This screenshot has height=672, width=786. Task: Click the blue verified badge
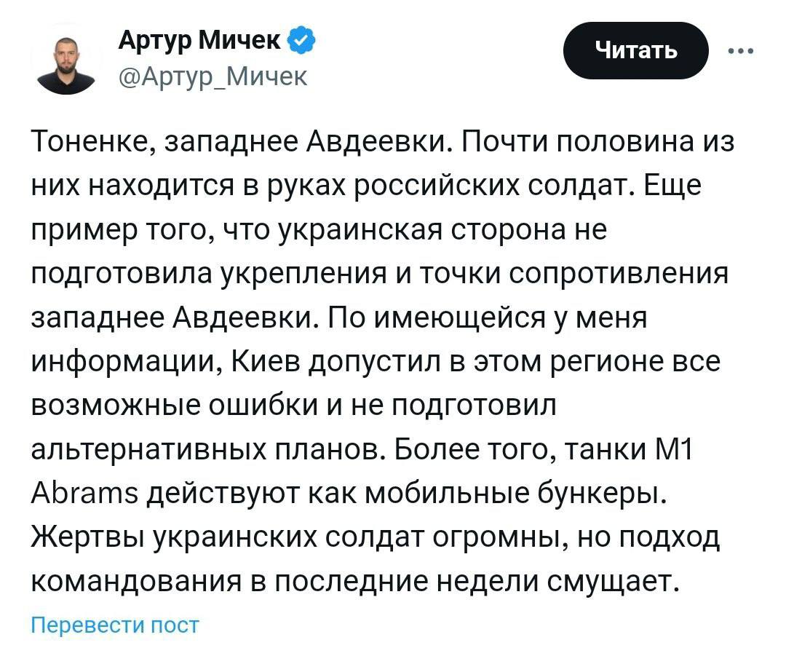point(301,40)
